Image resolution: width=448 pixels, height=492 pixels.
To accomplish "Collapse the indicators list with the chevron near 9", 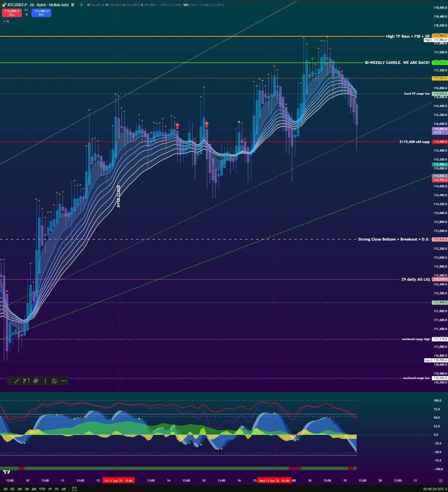I will coord(6,21).
